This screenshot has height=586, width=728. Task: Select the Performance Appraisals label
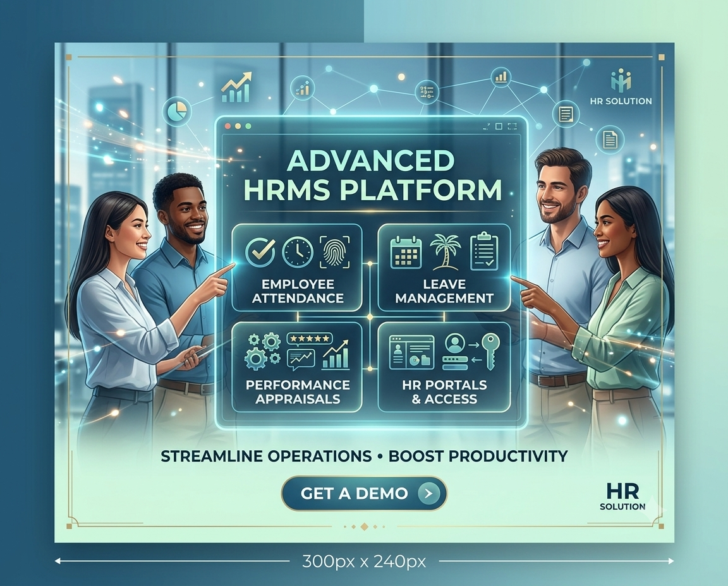click(298, 392)
